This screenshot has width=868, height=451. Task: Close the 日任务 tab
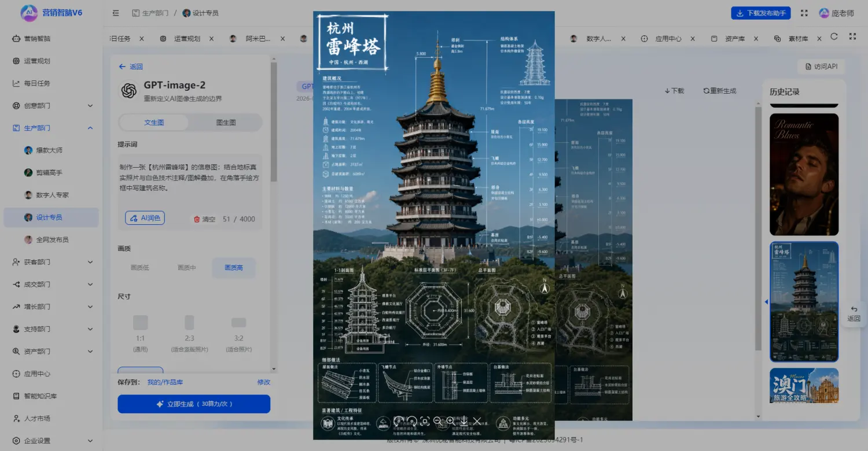tap(141, 39)
